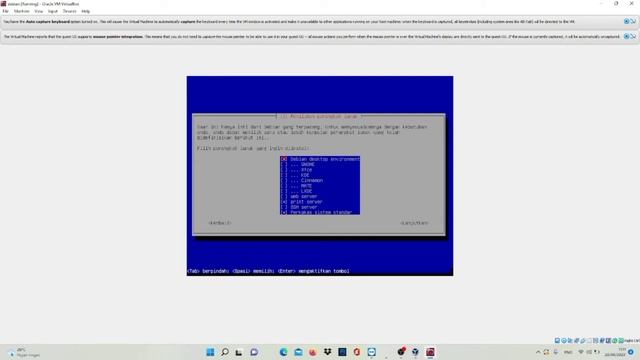The image size is (640, 360).
Task: Open weather widget in taskbar
Action: tap(24, 352)
